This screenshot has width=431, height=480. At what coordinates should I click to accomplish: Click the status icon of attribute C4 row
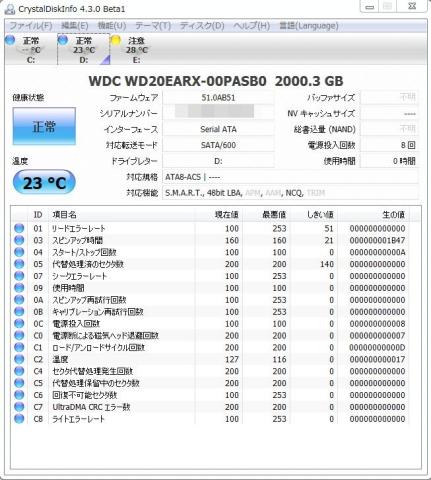coord(19,371)
